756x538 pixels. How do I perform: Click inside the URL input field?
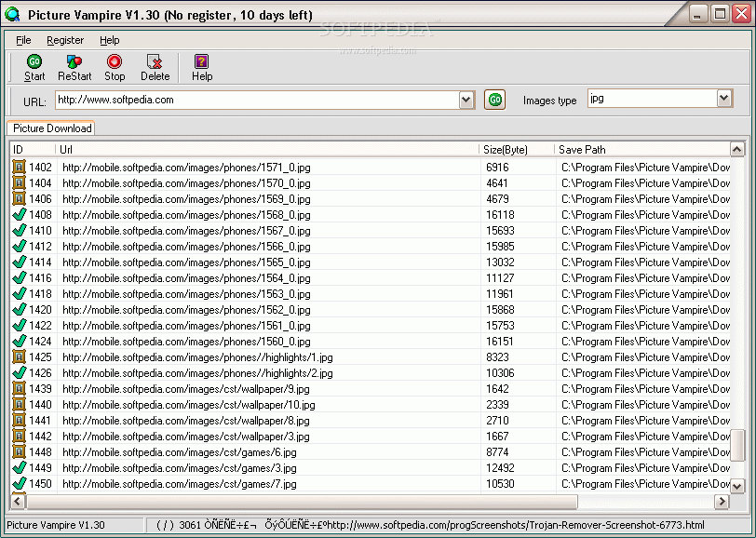click(257, 101)
